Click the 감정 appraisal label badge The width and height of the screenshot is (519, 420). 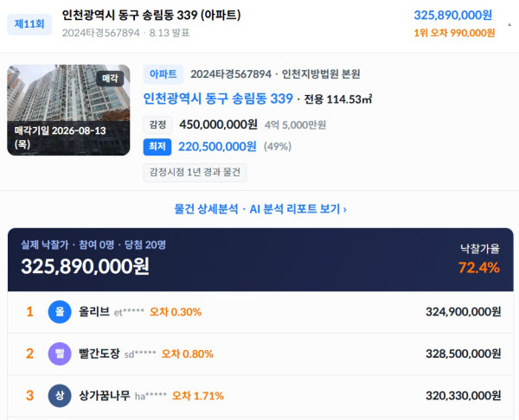158,124
